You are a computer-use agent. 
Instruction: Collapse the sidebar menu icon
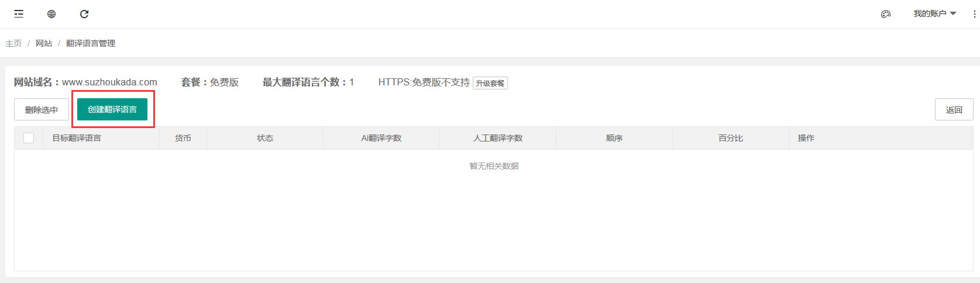click(x=19, y=14)
